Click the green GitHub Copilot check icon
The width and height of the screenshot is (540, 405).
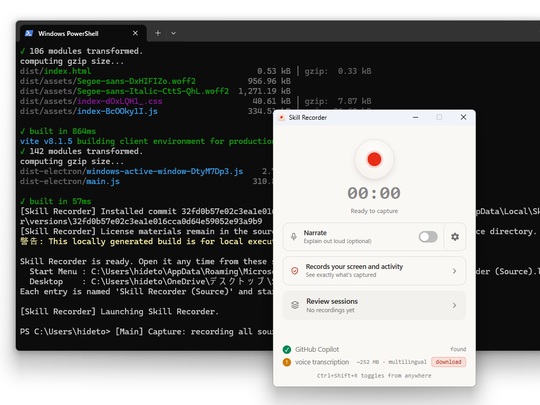(287, 350)
